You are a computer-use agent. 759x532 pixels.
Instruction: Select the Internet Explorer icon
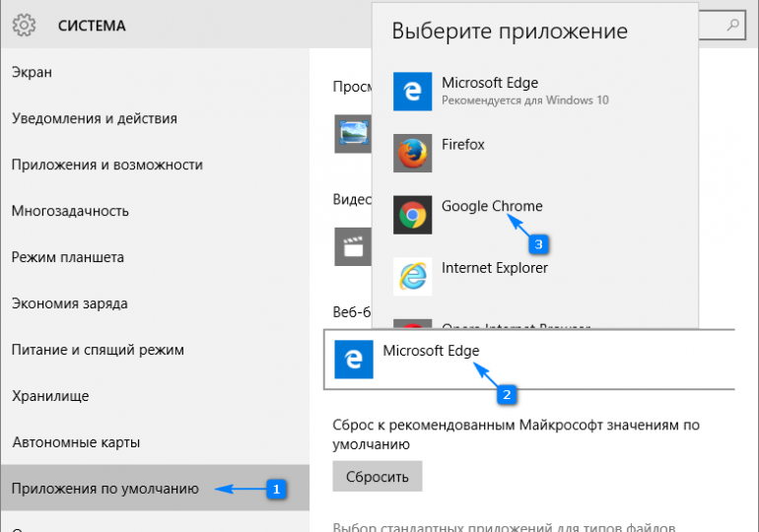tap(411, 276)
